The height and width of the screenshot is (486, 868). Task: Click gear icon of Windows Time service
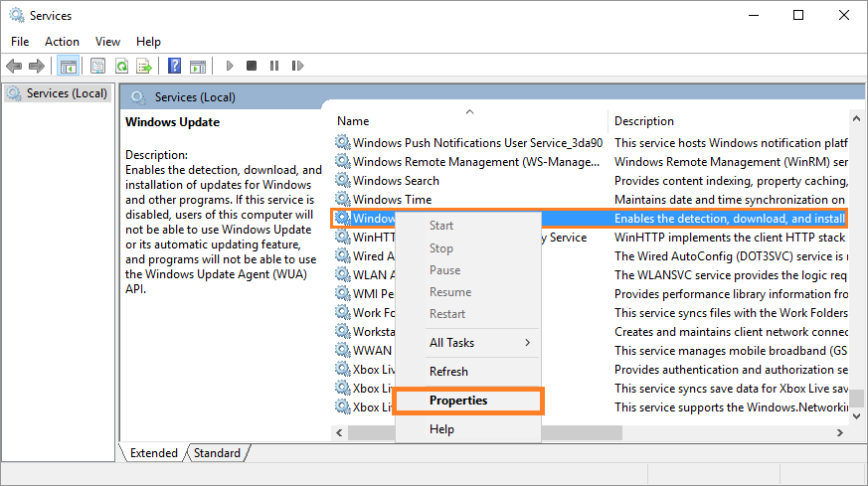coord(343,200)
